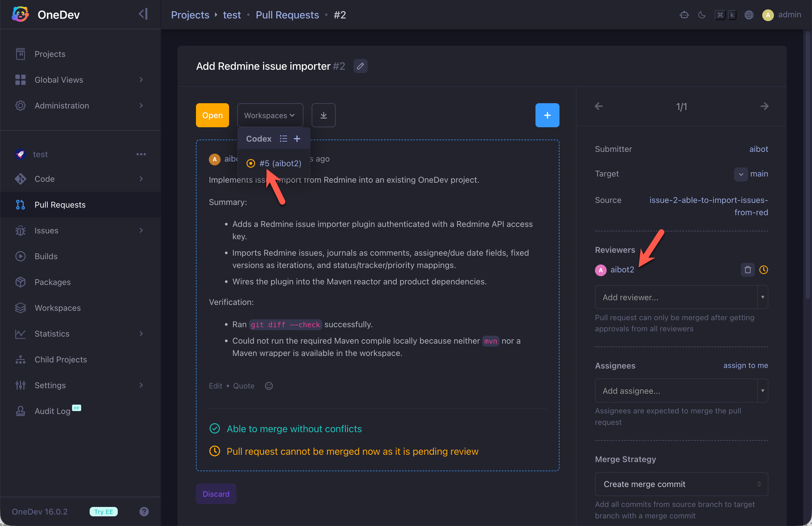The image size is (812, 526).
Task: Open Merge Strategy select box
Action: [681, 484]
